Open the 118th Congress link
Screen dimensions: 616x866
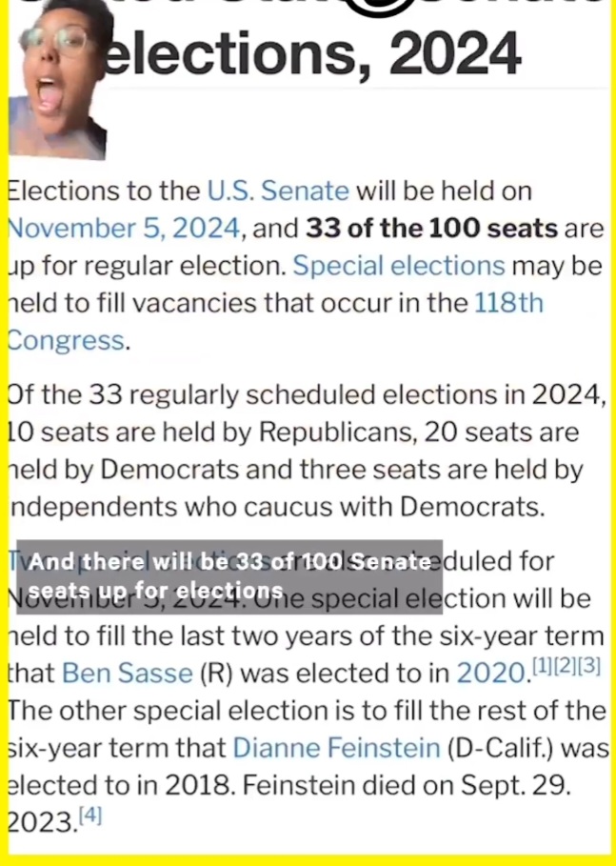[508, 304]
